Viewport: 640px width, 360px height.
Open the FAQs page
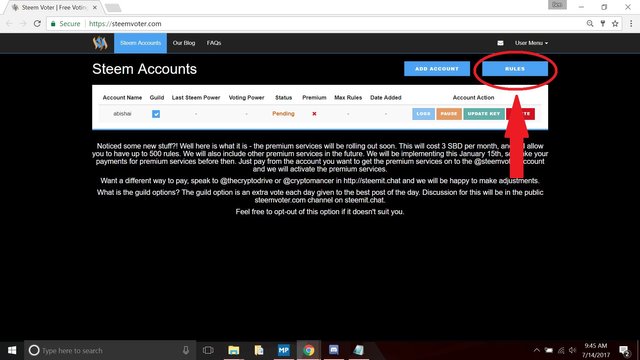(214, 43)
